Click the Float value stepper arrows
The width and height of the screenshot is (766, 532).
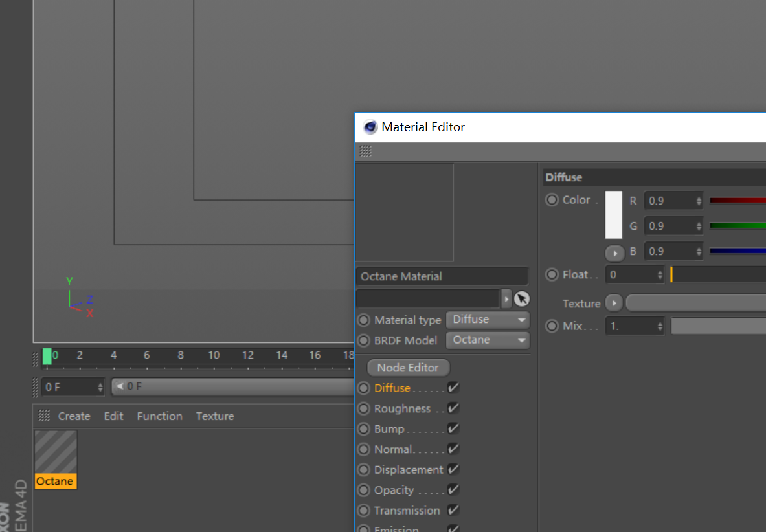(660, 275)
